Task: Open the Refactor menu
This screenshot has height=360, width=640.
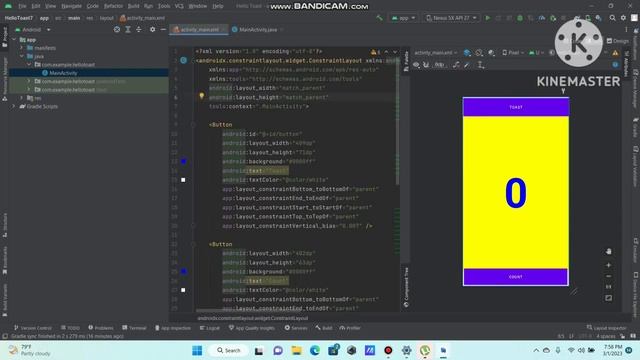Action: click(x=113, y=6)
